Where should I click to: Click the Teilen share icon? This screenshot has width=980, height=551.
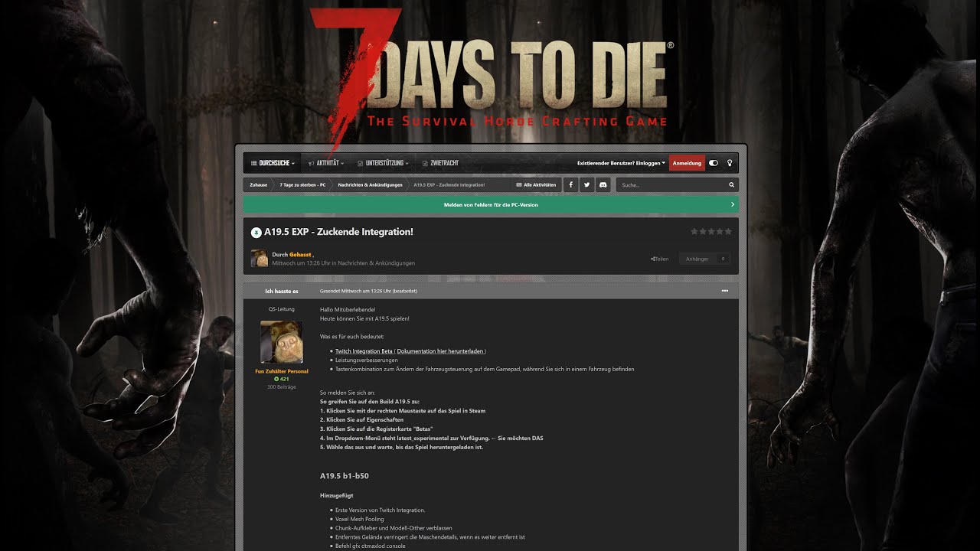(659, 259)
